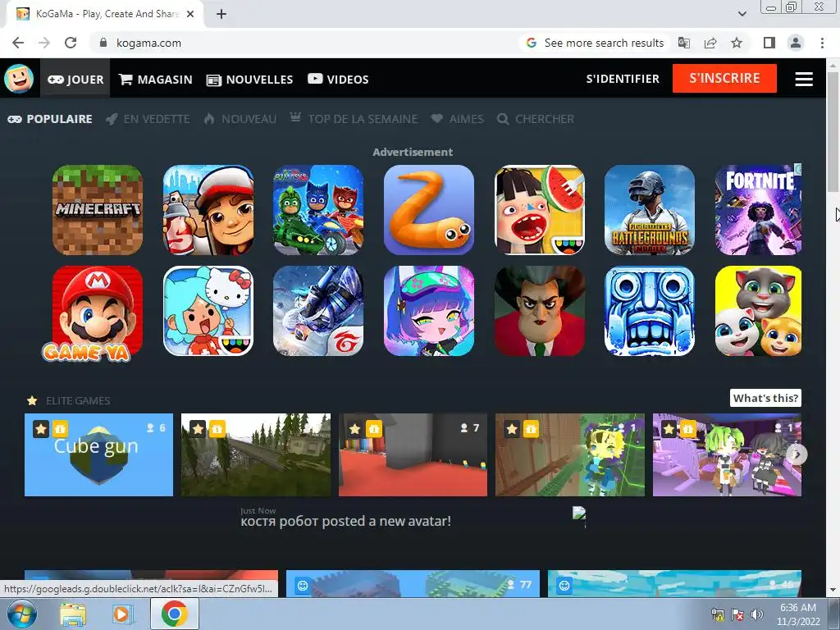The image size is (840, 630).
Task: Switch to the EN VEDETTE tab
Action: click(x=148, y=119)
